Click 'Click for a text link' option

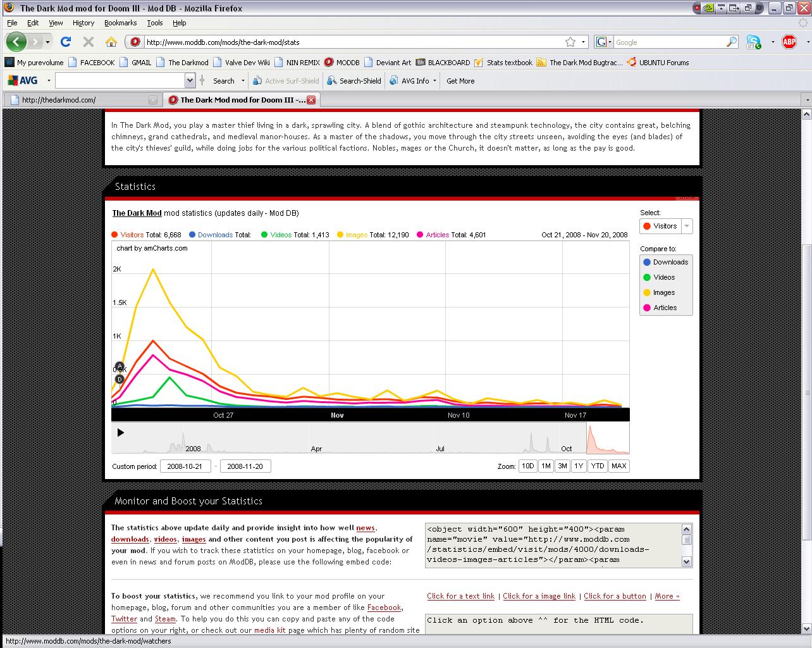coord(460,596)
